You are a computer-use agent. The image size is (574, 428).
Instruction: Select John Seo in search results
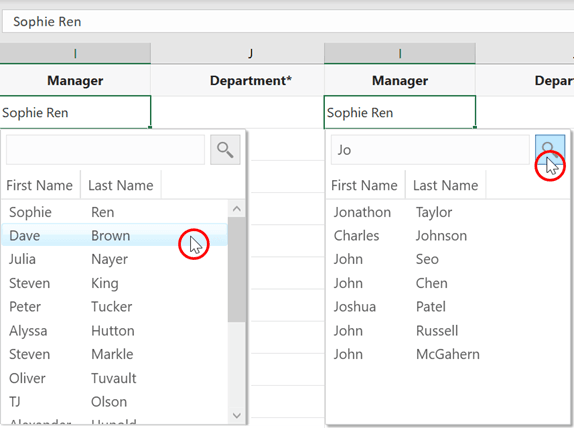pos(448,259)
